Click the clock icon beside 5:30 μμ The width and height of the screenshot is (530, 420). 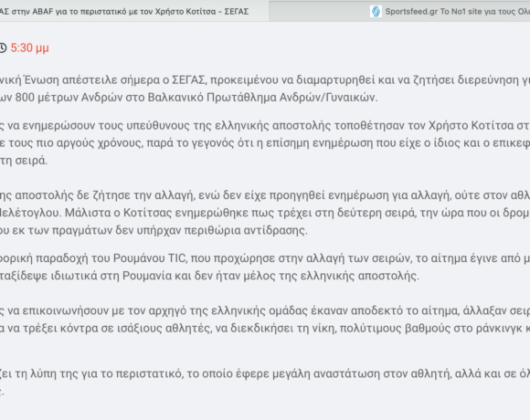3,48
